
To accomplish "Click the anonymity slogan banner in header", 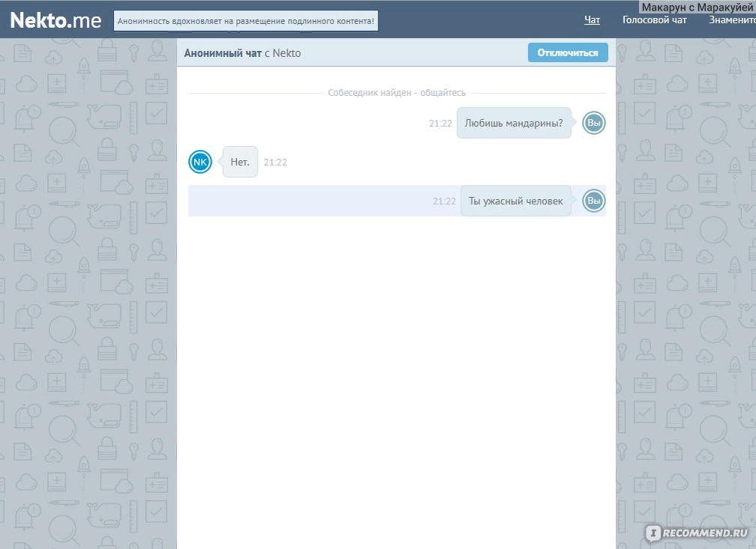I will point(246,21).
